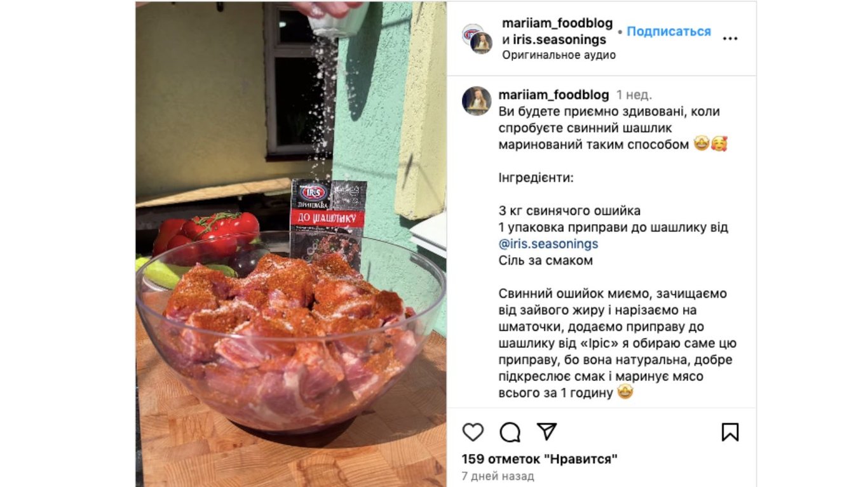Open the mariiam_foodblog profile from post header
The image size is (868, 487).
(557, 23)
